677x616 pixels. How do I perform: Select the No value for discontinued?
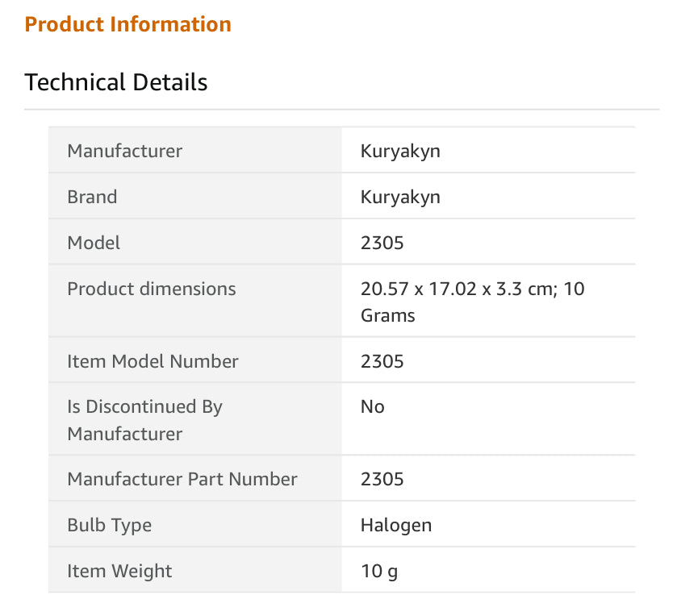click(373, 407)
